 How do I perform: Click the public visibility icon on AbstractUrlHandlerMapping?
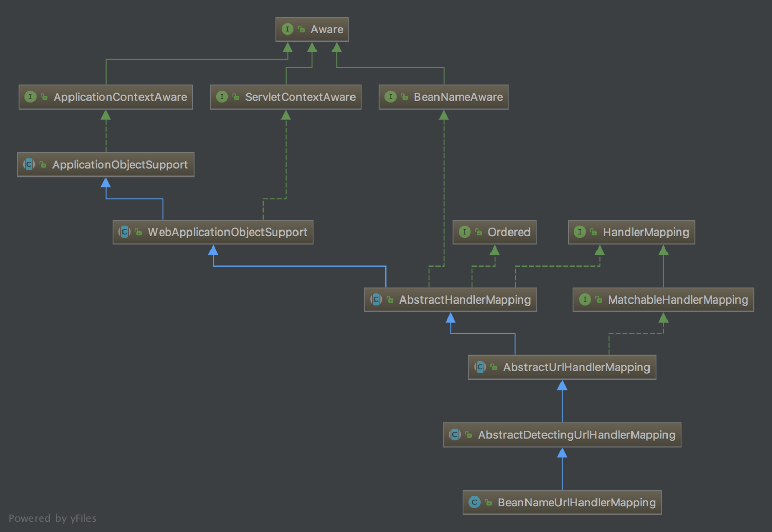(x=494, y=367)
